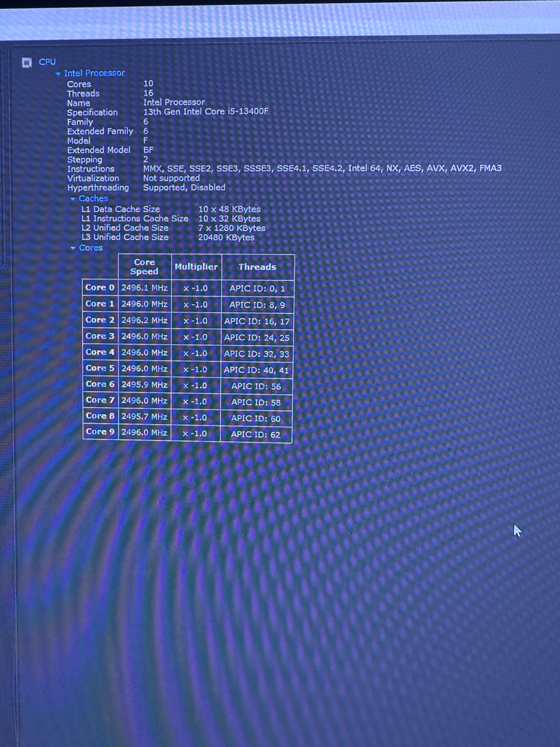Click the APIC ID: 60 cell
This screenshot has width=560, height=747.
256,418
